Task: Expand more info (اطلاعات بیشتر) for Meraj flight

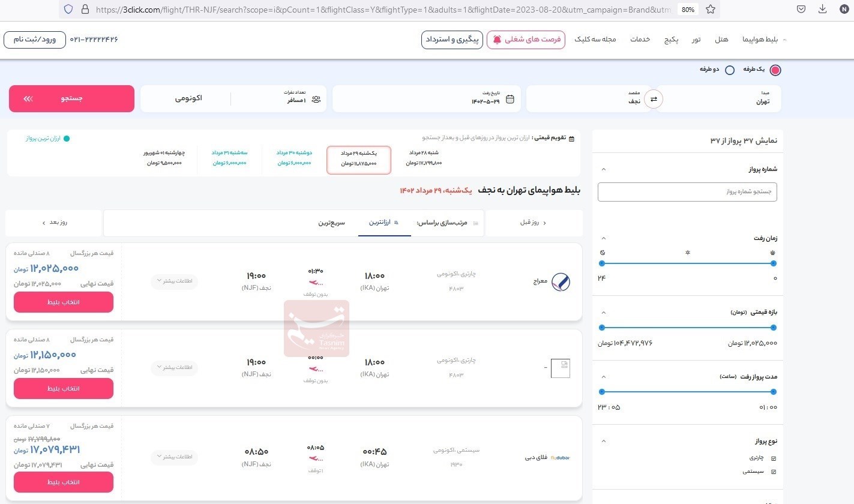Action: tap(174, 281)
